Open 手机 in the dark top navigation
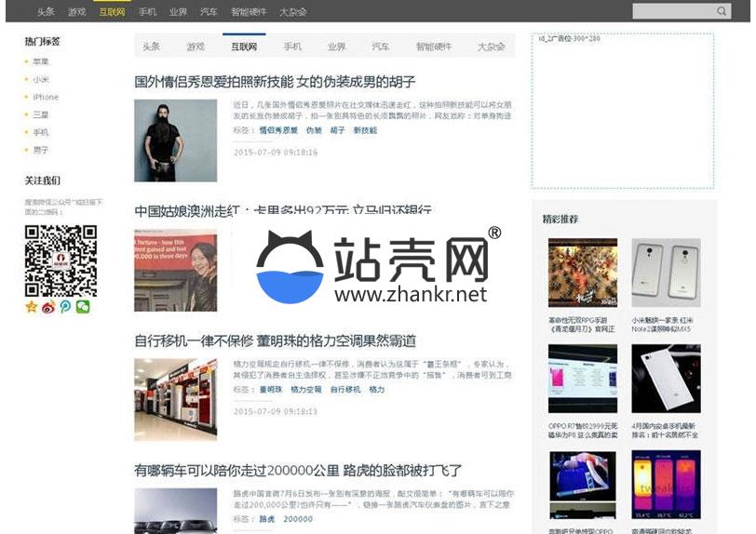 click(147, 12)
